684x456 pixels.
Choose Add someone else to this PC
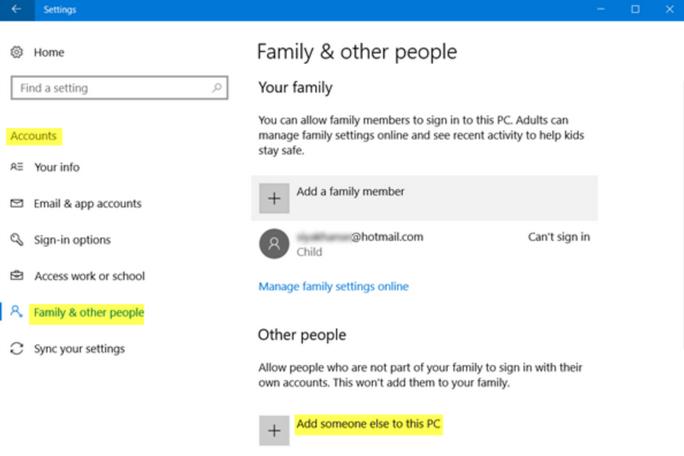[x=368, y=425]
